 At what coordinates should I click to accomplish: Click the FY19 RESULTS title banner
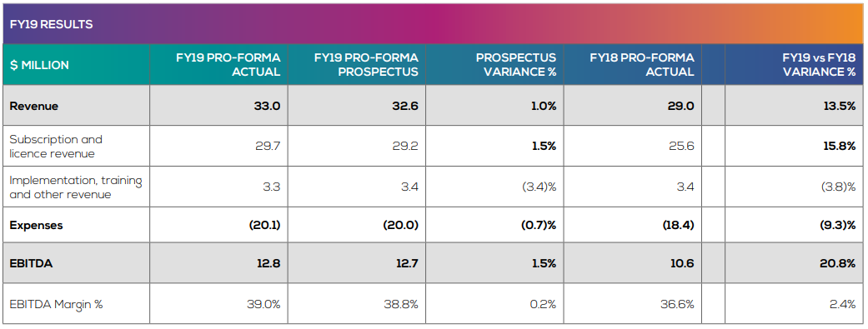click(433, 24)
